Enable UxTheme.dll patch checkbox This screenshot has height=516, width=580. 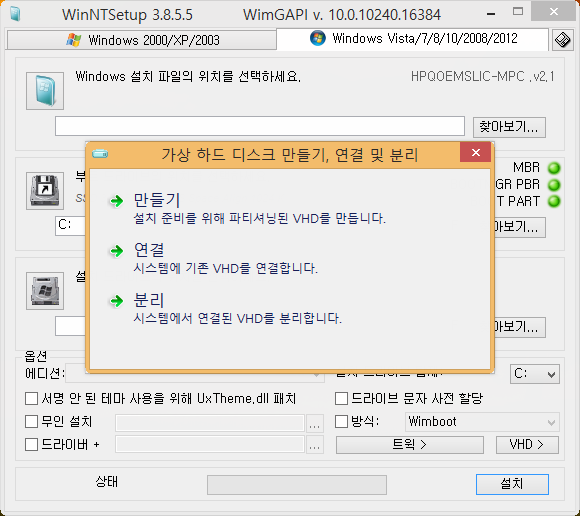31,399
